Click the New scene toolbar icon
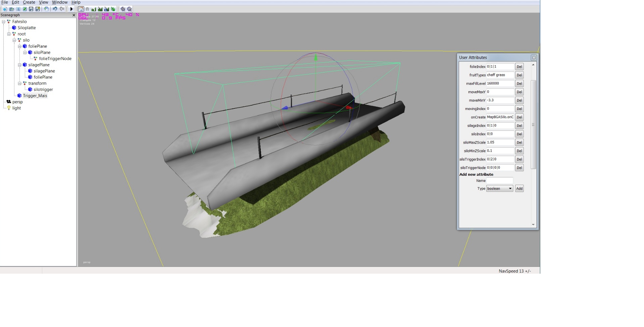This screenshot has width=644, height=327. tap(5, 9)
